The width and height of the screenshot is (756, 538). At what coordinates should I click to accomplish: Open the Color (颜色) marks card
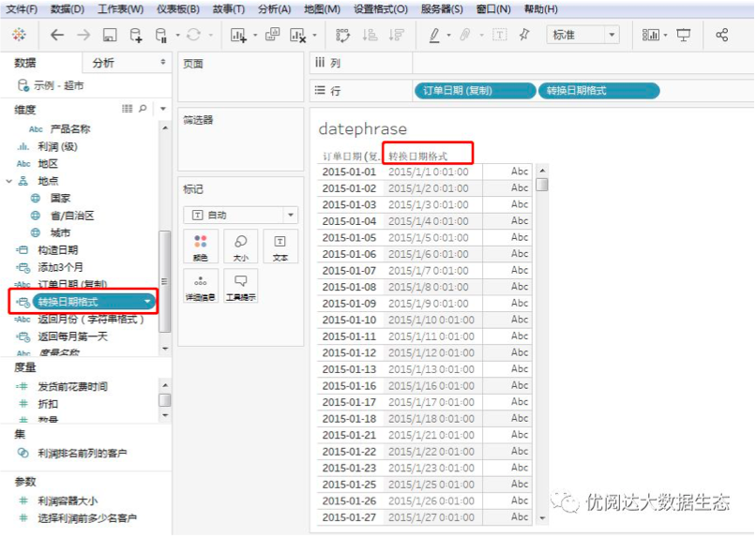tap(200, 247)
